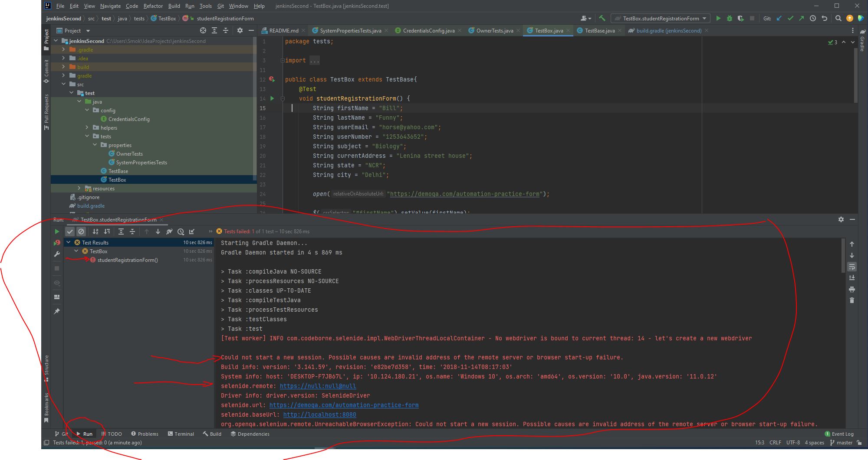This screenshot has height=460, width=868.
Task: Follow the selenide.url demoqa link in console
Action: tap(344, 405)
